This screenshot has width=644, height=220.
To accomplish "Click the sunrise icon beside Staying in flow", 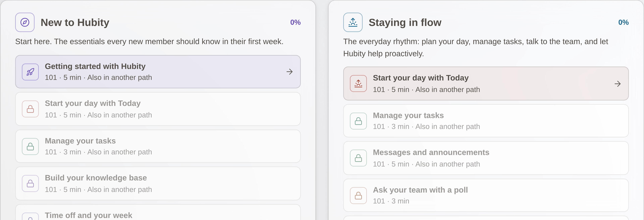I will point(353,22).
